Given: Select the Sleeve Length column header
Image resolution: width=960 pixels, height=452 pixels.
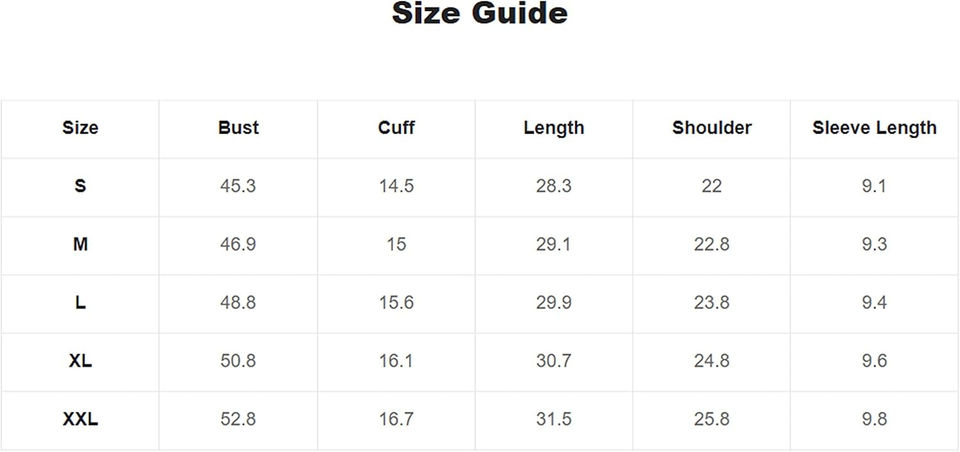Looking at the screenshot, I should [874, 128].
